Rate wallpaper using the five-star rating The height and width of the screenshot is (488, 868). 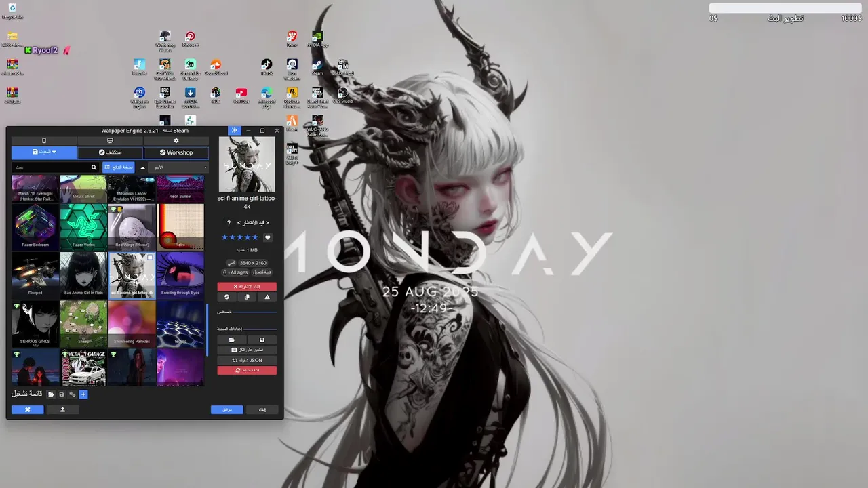tap(240, 238)
